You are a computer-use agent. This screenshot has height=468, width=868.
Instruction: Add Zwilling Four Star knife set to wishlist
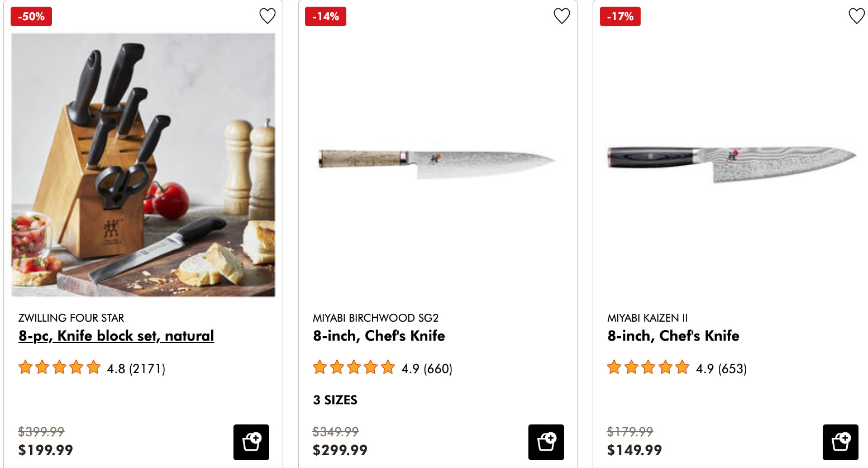click(268, 16)
